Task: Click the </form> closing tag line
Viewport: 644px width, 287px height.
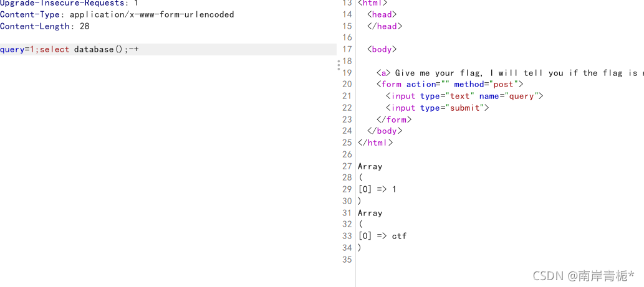Action: pos(394,120)
